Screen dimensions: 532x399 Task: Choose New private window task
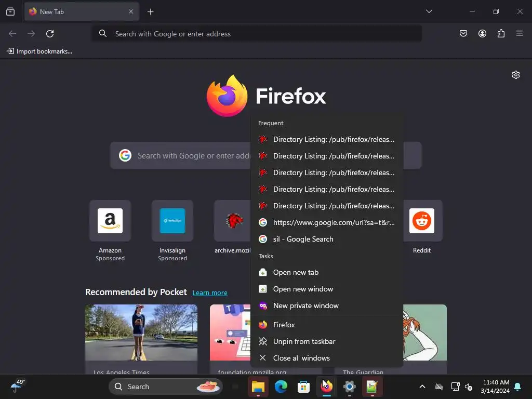tap(326, 305)
